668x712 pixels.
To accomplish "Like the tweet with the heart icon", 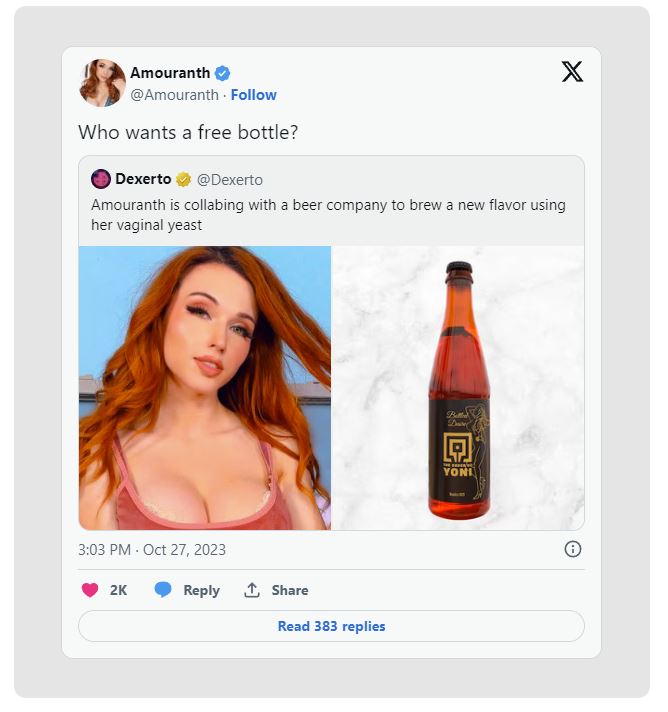I will (90, 590).
